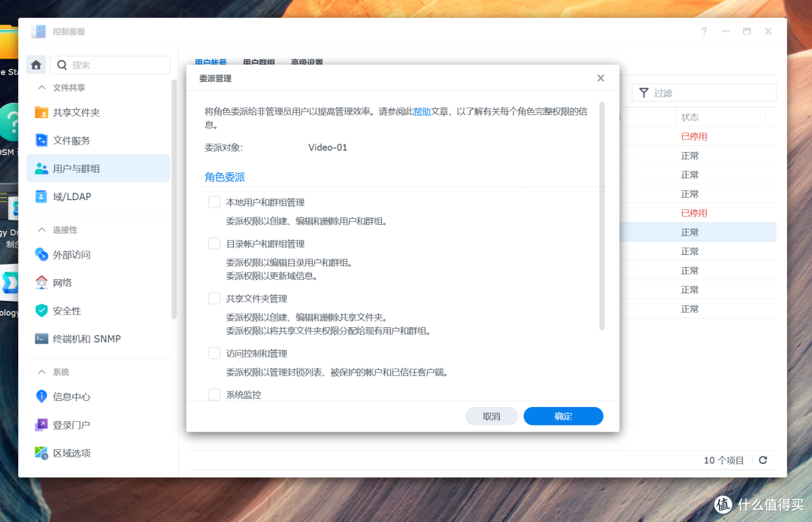This screenshot has width=812, height=522.
Task: Click the Video-01 delegate name
Action: [x=328, y=147]
